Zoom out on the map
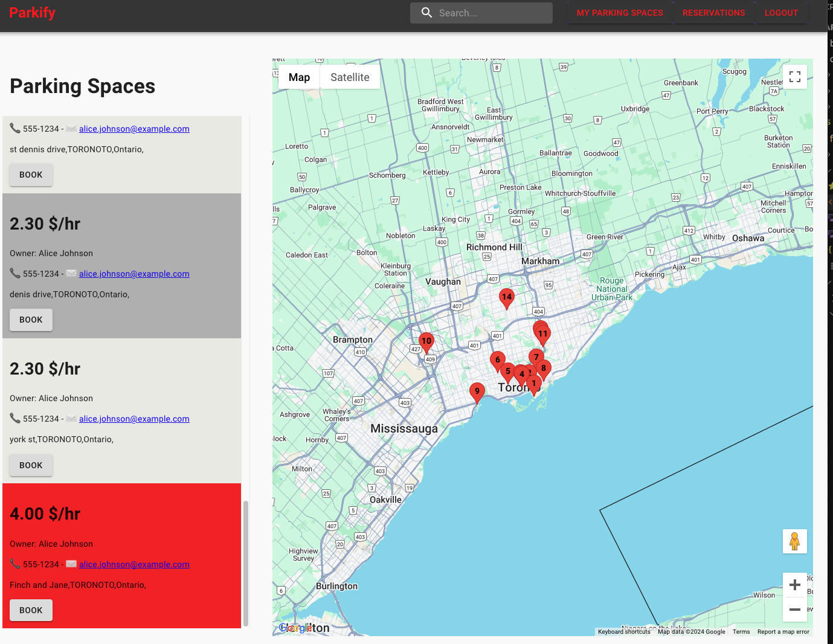The image size is (833, 644). pos(794,610)
